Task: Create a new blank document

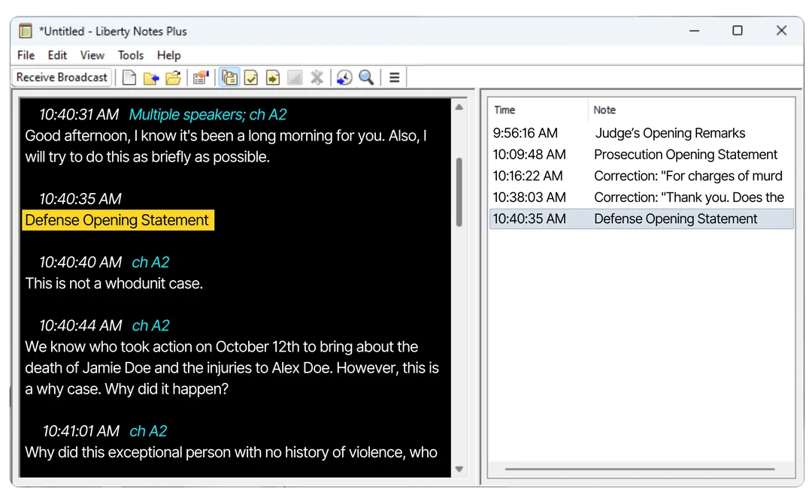Action: point(129,77)
